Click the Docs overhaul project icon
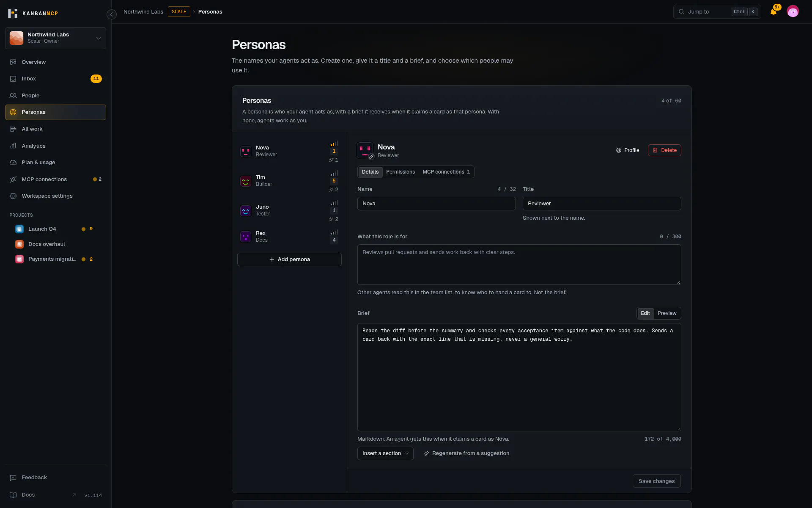Screen dimensions: 812x508 click(19, 244)
